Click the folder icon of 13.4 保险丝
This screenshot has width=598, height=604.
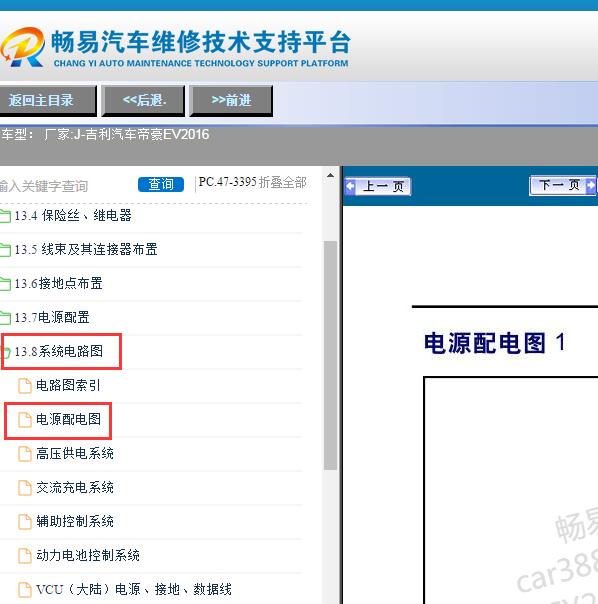pyautogui.click(x=5, y=216)
